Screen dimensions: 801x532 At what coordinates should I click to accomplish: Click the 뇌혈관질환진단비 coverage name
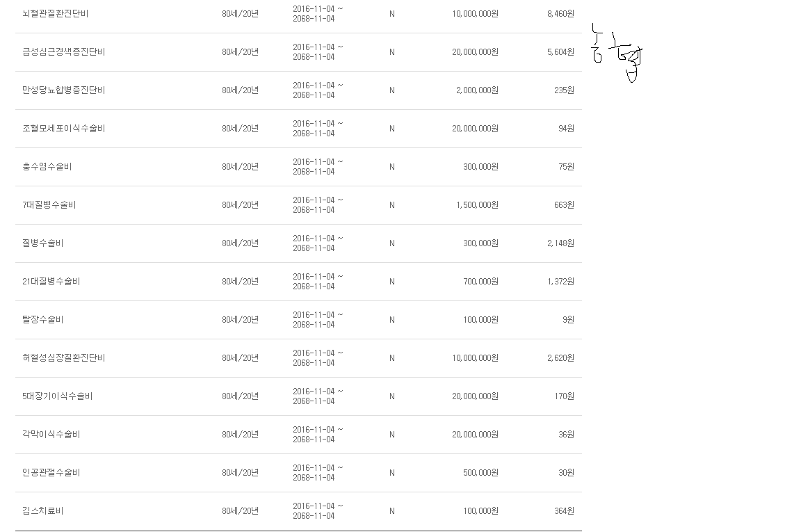point(55,14)
